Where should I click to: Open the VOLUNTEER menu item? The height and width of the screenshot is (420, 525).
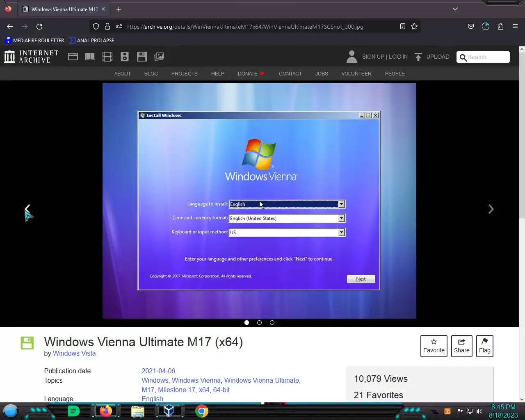click(x=356, y=74)
